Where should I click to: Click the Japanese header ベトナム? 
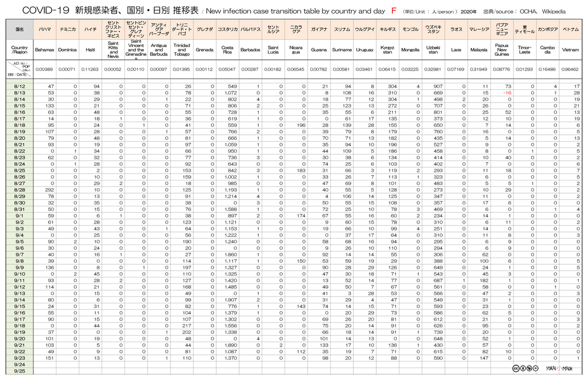(571, 29)
